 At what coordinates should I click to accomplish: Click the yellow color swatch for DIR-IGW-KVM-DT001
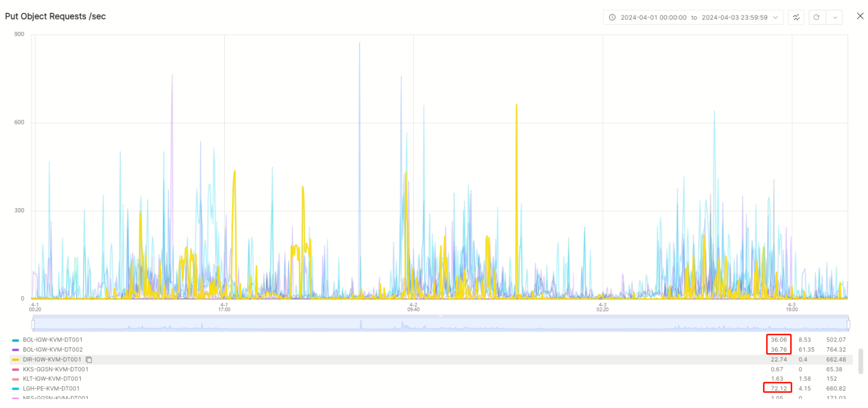(16, 360)
